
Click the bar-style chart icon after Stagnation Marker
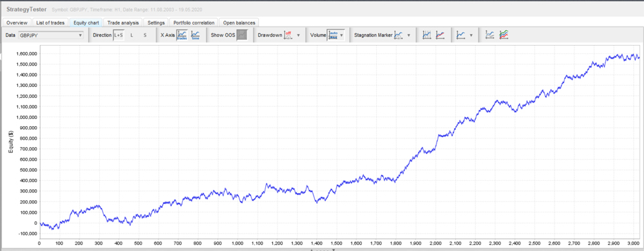pyautogui.click(x=427, y=35)
